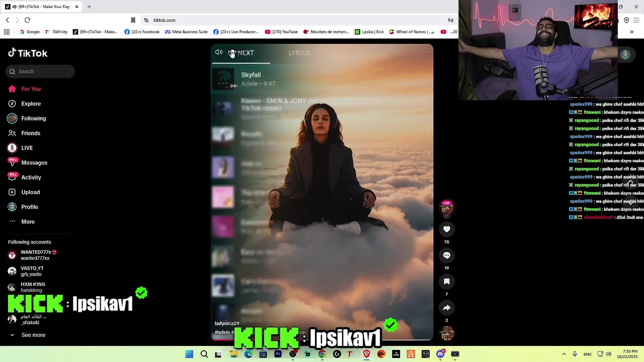This screenshot has height=362, width=644.
Task: Open the taskbar search
Action: click(204, 354)
